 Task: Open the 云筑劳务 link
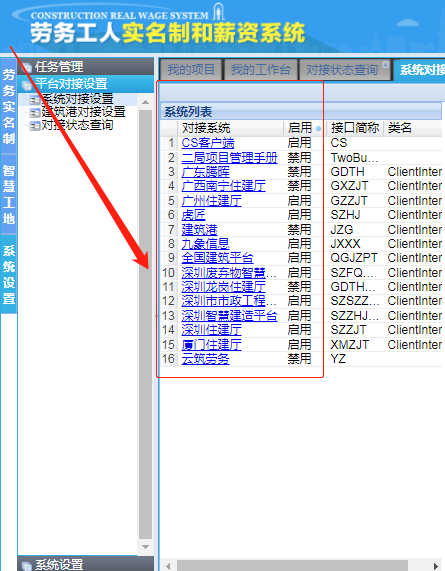pyautogui.click(x=205, y=359)
